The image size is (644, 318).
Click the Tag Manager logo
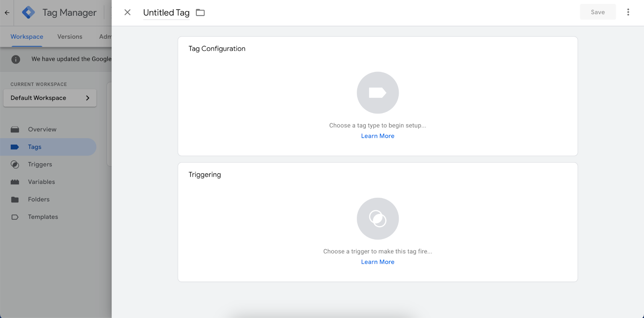click(x=29, y=12)
